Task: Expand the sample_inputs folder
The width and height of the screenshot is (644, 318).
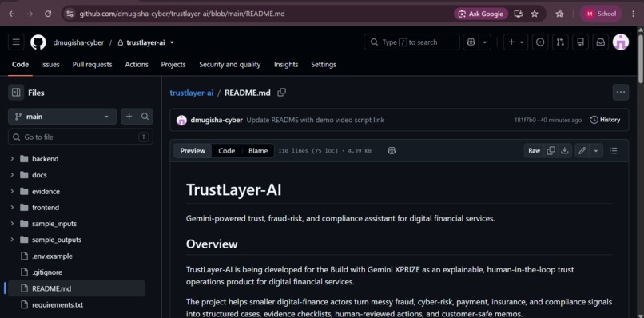Action: click(x=12, y=224)
